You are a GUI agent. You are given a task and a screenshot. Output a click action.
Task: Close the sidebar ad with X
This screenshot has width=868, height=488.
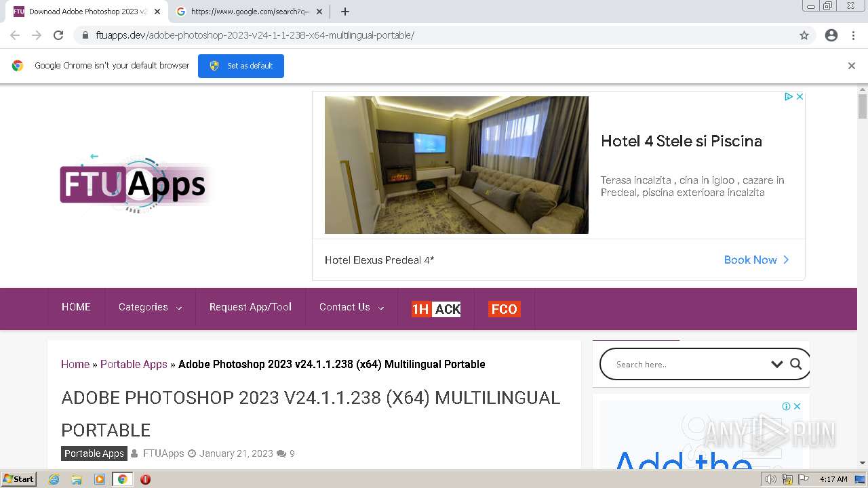[x=797, y=406]
